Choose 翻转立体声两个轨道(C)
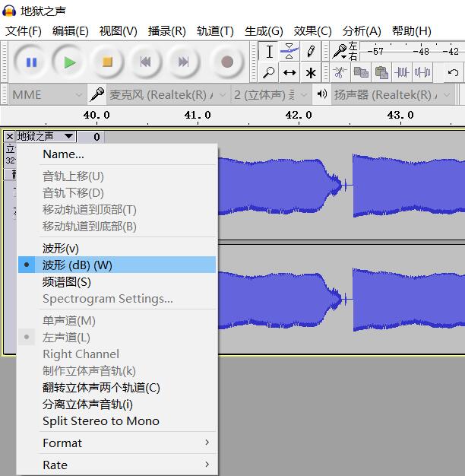 [117, 388]
